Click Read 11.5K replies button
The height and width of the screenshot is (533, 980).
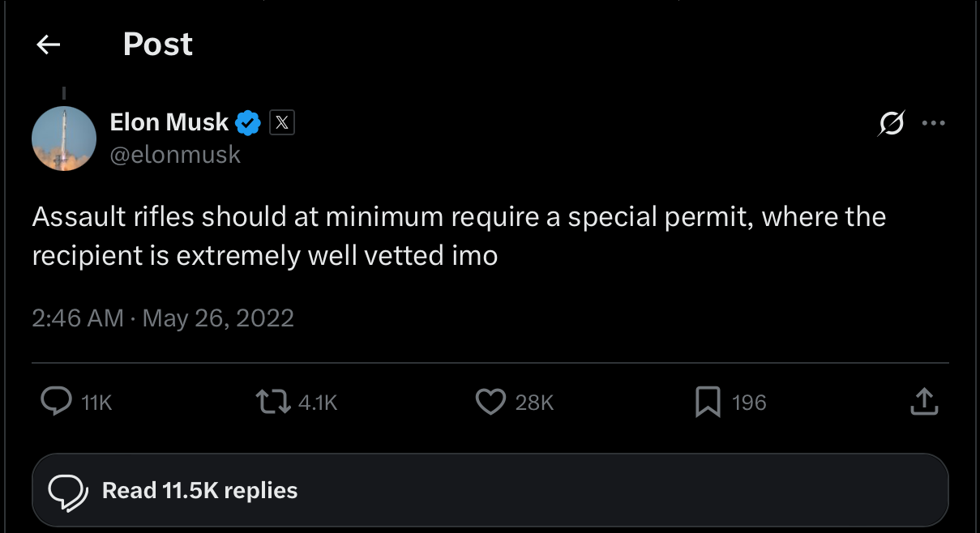(490, 491)
